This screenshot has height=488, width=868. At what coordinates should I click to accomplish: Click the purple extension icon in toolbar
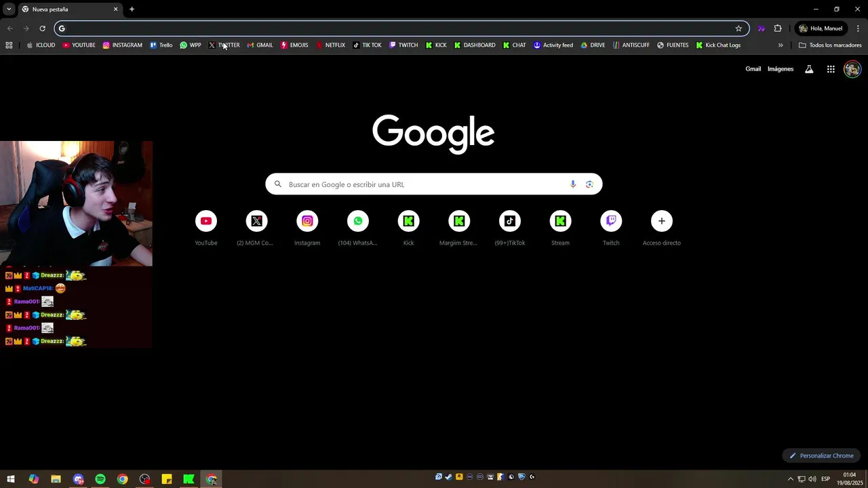(762, 28)
